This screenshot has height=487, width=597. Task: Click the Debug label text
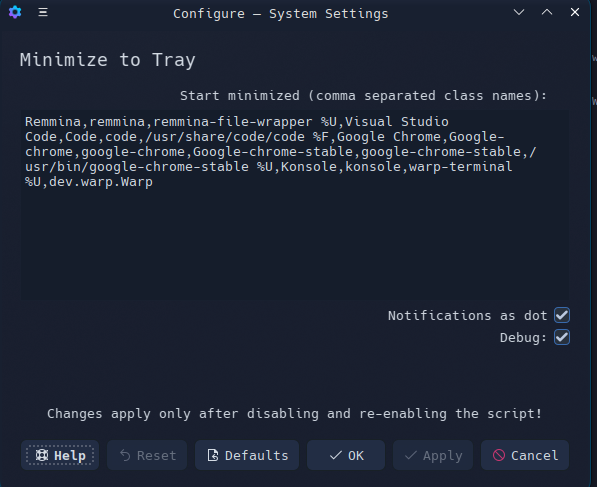coord(524,338)
